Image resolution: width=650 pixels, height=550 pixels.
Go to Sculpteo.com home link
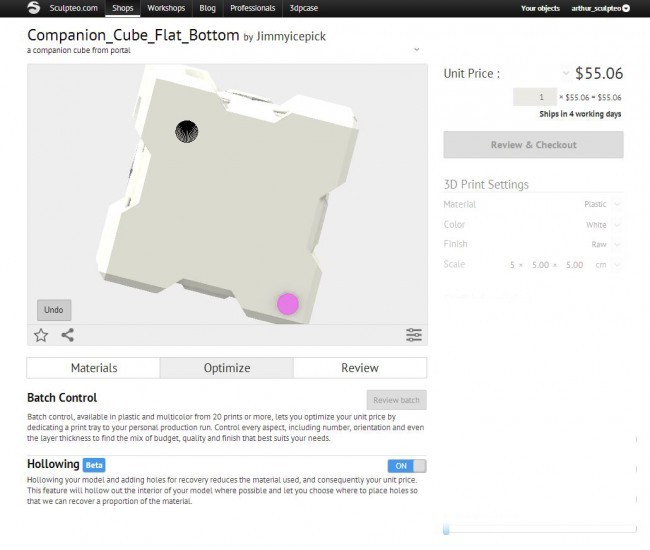pyautogui.click(x=73, y=8)
